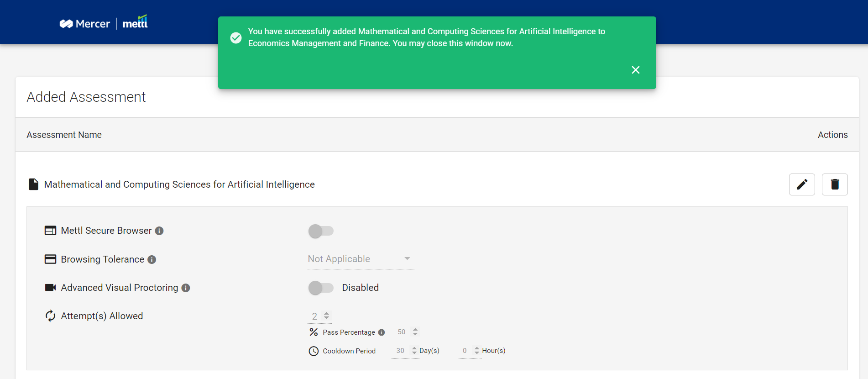This screenshot has width=868, height=379.
Task: Click the pencil edit assessment icon
Action: coord(802,184)
